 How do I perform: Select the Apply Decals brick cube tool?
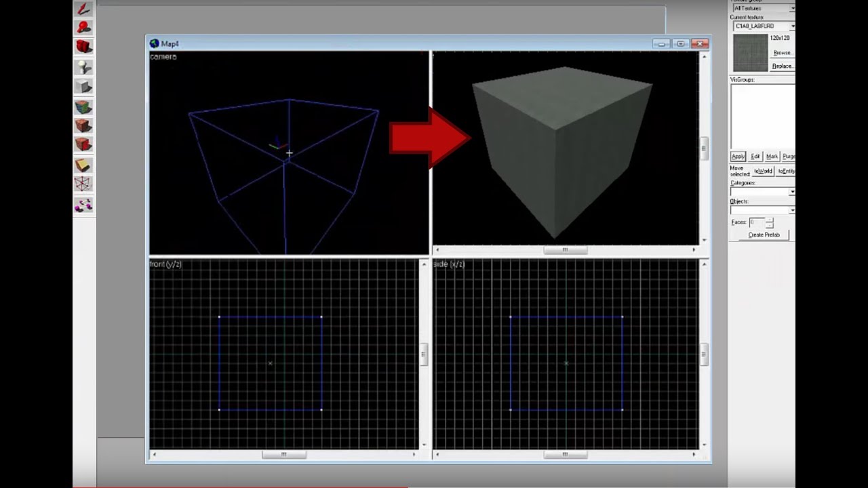point(83,144)
